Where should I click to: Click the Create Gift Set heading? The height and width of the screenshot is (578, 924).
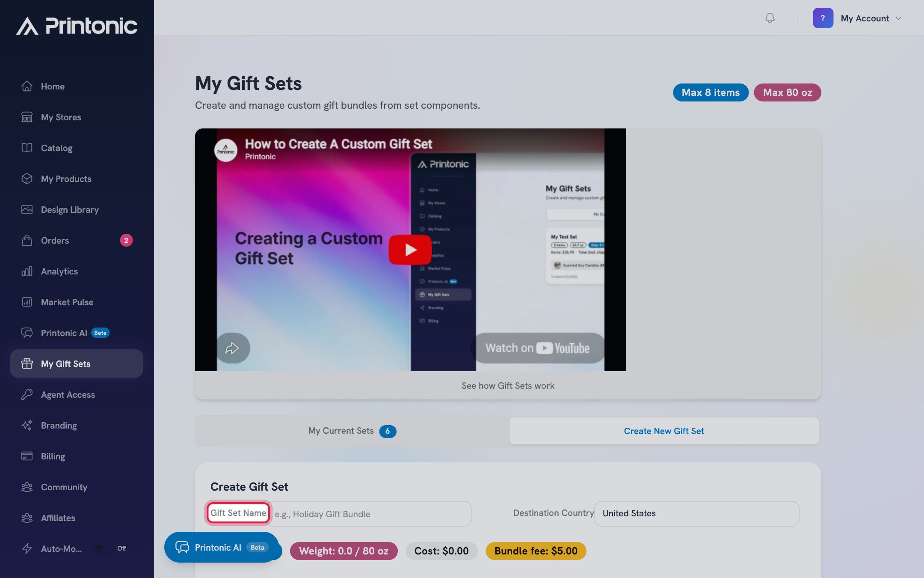point(249,487)
